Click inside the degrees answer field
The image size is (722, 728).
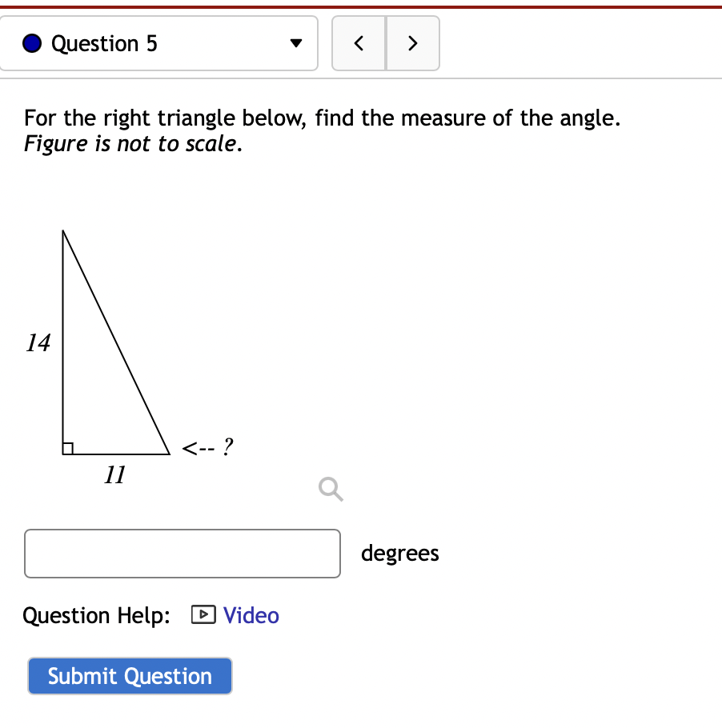coord(183,553)
